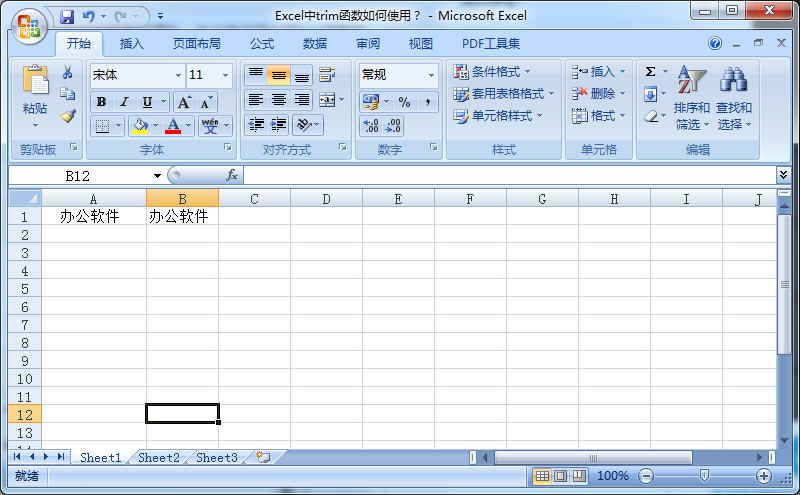Open the font name dropdown 宋体
Screen dimensions: 800x495
(178, 76)
